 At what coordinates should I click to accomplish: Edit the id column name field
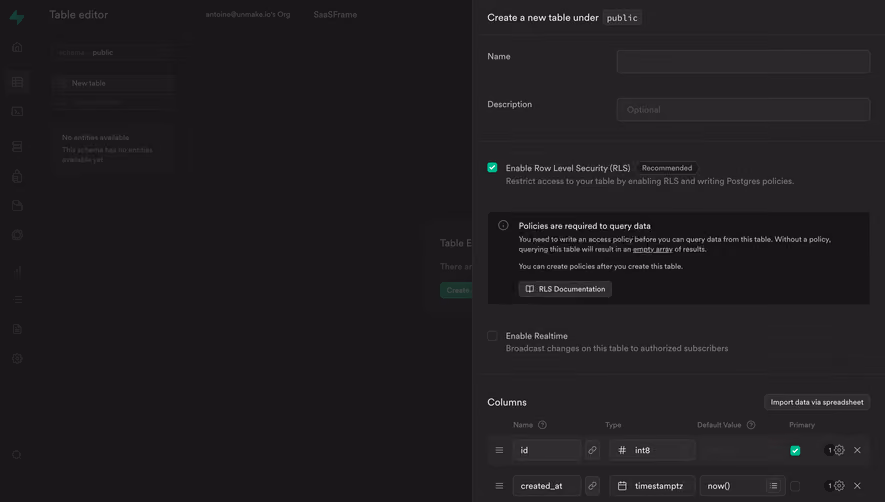click(547, 450)
